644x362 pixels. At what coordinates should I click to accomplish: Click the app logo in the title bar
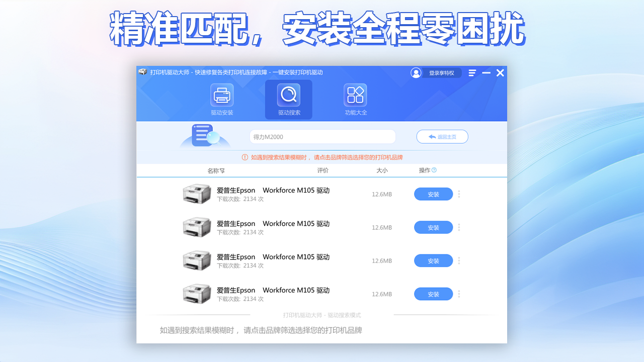click(x=142, y=72)
